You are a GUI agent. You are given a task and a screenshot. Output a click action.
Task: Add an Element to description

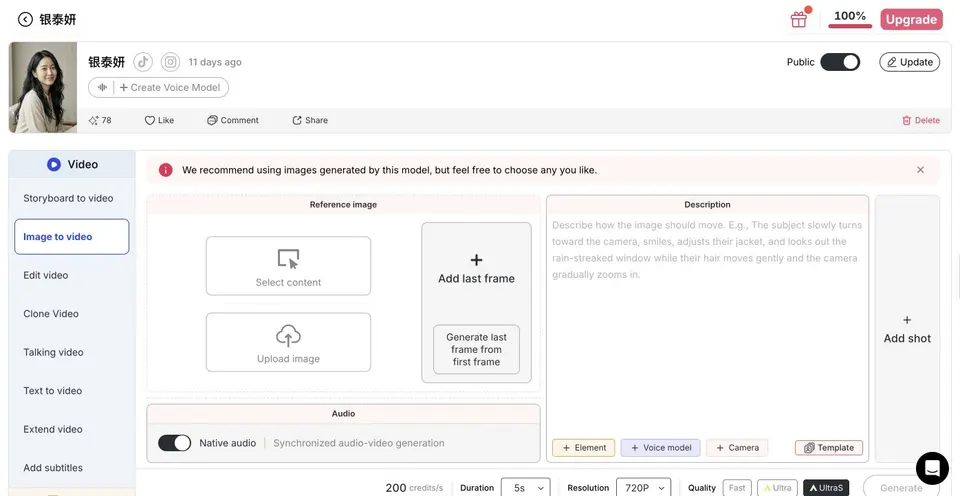click(x=584, y=448)
